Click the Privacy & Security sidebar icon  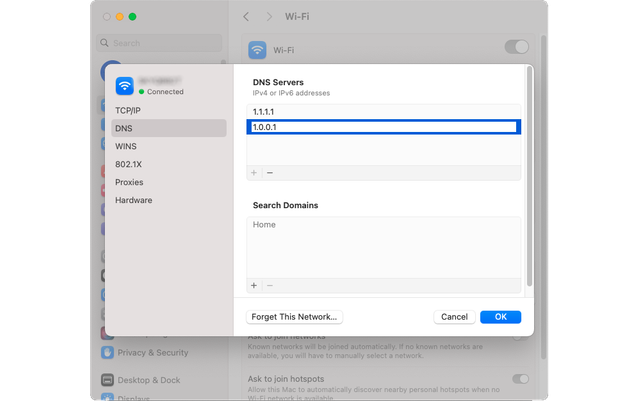[x=107, y=352]
